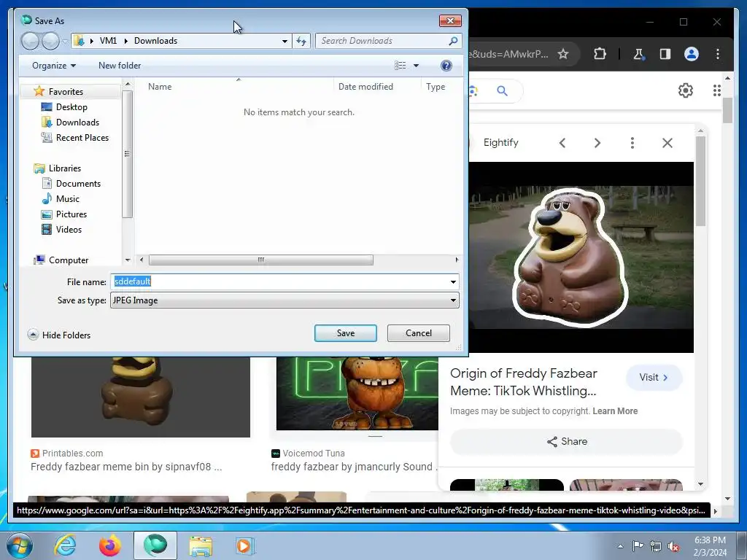Click the navigation pane scroll down arrow
747x560 pixels.
click(x=128, y=260)
